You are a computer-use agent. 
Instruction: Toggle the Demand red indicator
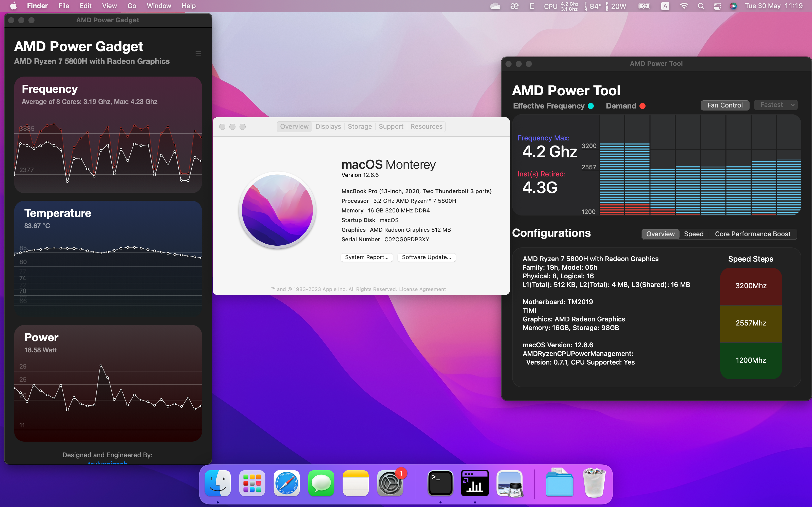pyautogui.click(x=642, y=106)
